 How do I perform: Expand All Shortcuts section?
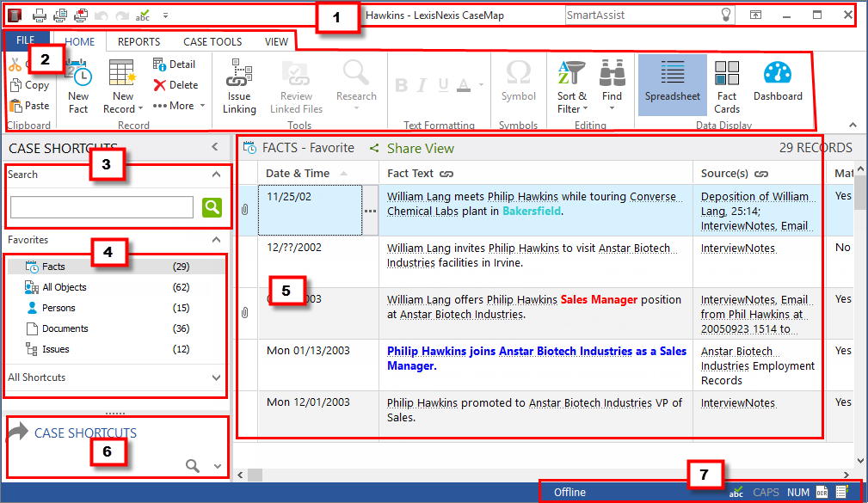[217, 377]
